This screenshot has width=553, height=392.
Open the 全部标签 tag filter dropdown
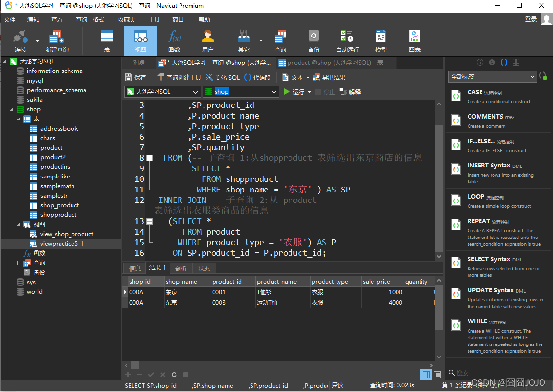point(493,76)
